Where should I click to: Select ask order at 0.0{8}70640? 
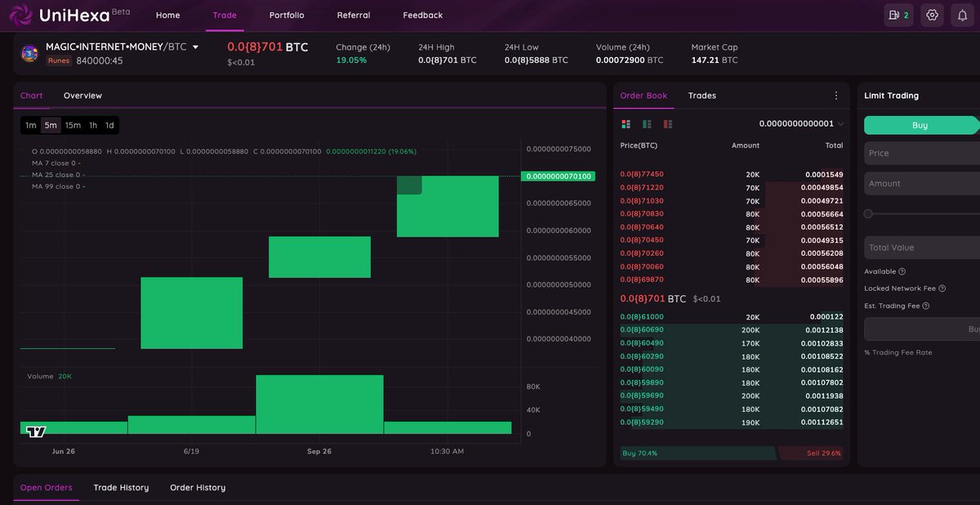732,227
